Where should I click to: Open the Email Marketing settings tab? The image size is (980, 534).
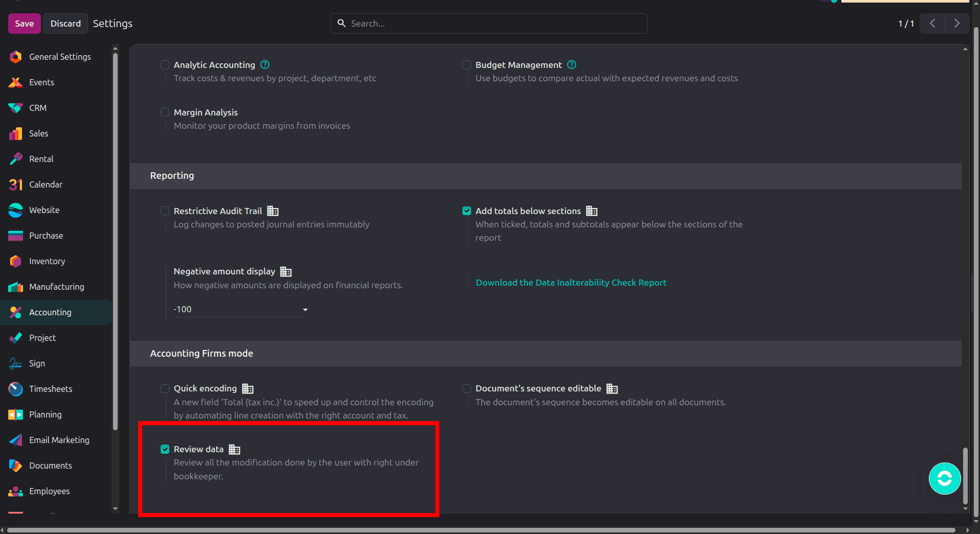point(56,440)
